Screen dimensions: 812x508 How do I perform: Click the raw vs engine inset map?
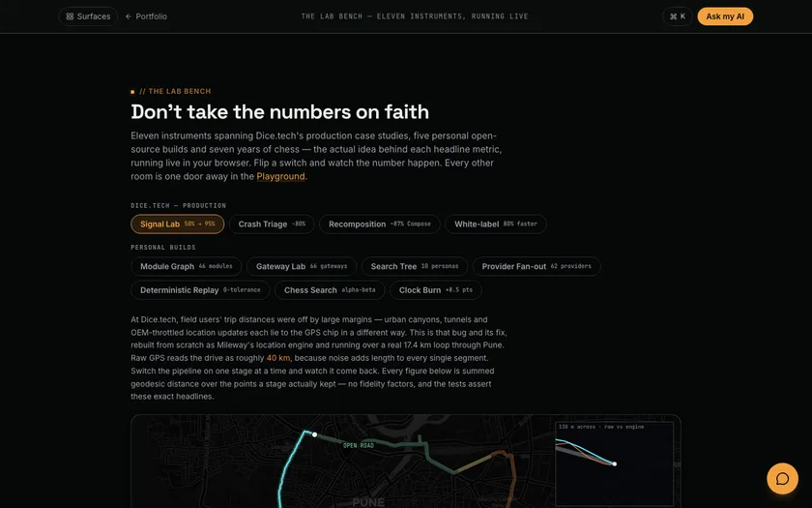614,463
